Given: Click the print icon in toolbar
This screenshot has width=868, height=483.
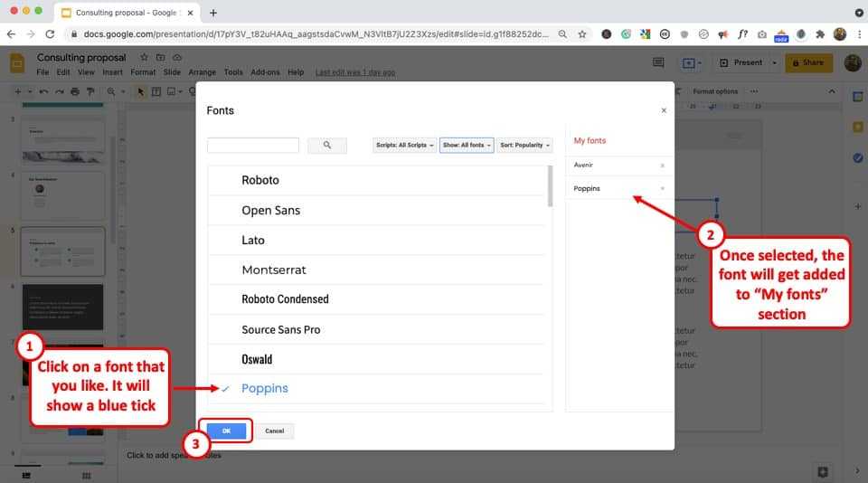Looking at the screenshot, I should (x=74, y=91).
